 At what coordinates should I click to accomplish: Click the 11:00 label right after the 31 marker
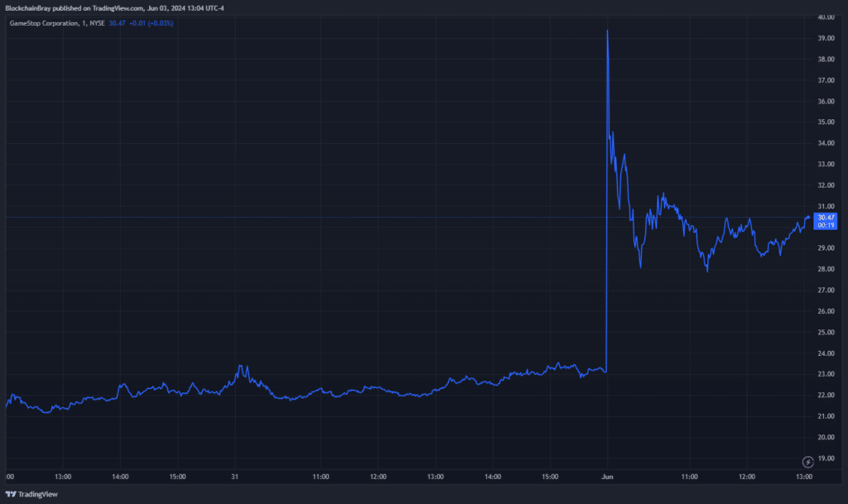[x=320, y=477]
